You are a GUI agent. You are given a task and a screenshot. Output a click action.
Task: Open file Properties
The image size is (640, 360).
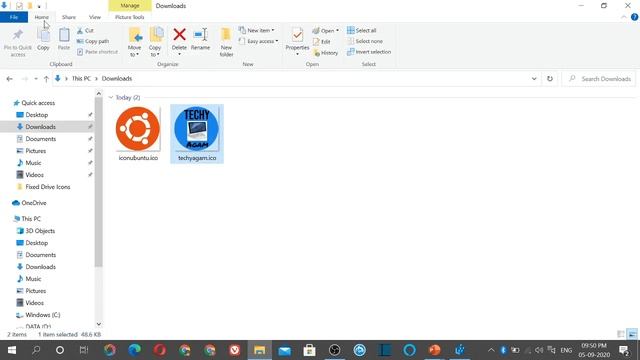pyautogui.click(x=297, y=42)
